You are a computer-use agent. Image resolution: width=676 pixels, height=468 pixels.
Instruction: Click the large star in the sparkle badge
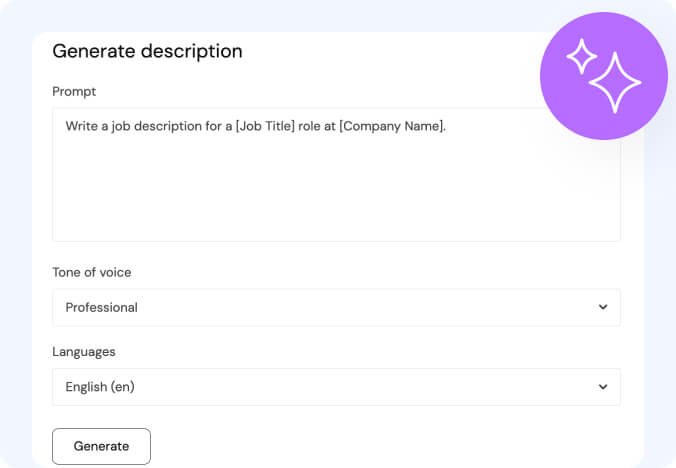pyautogui.click(x=615, y=84)
